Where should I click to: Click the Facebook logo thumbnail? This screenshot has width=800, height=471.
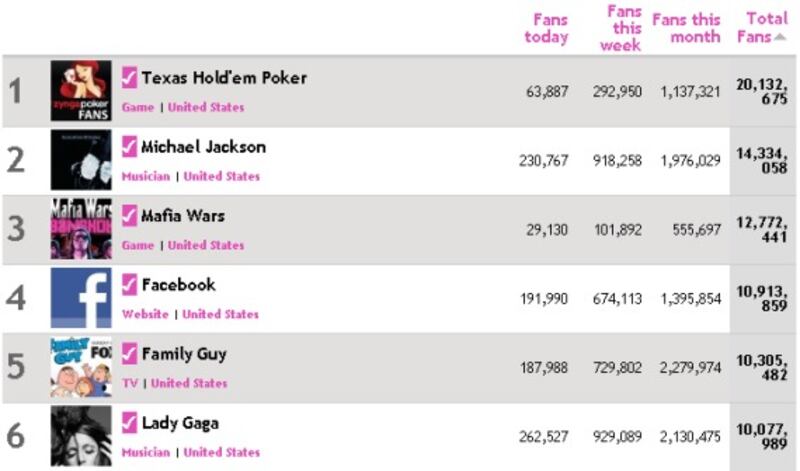[x=81, y=298]
